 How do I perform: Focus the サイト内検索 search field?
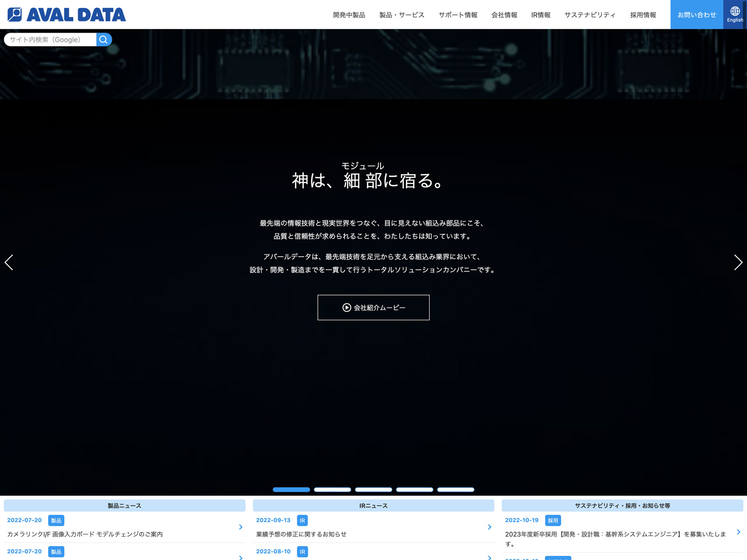point(50,40)
